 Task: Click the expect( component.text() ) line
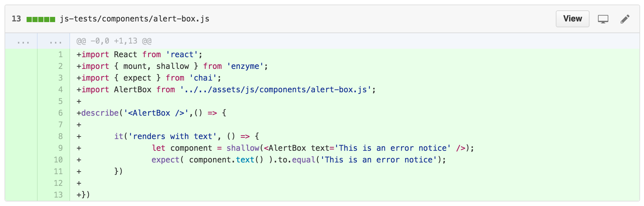(x=261, y=160)
